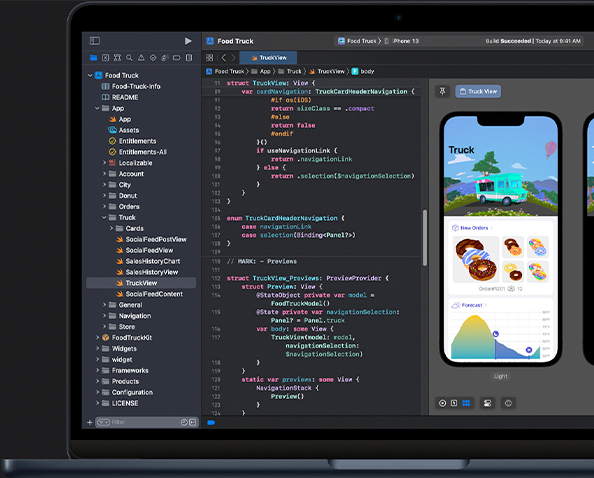Collapse the Food Truck project root
The image size is (594, 478).
(90, 75)
